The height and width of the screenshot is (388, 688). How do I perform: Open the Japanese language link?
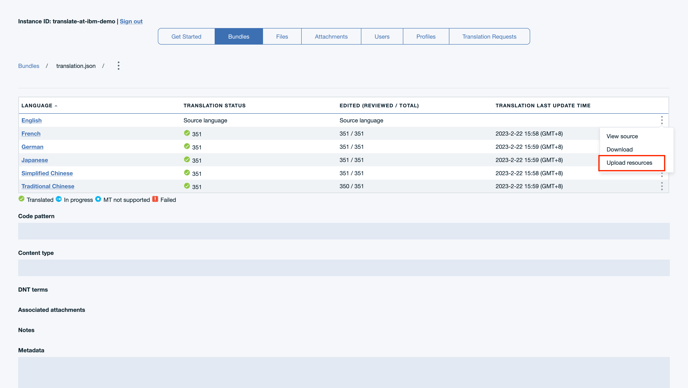click(x=35, y=160)
